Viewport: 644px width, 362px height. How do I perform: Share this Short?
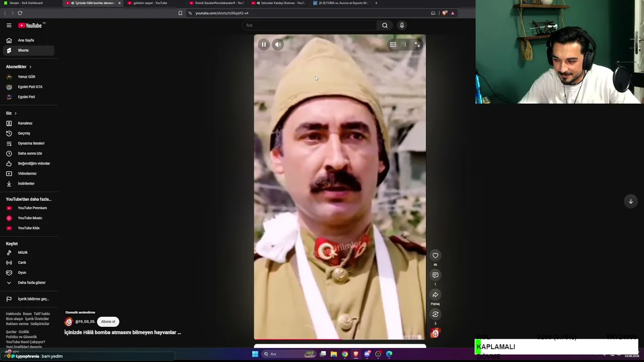tap(435, 295)
